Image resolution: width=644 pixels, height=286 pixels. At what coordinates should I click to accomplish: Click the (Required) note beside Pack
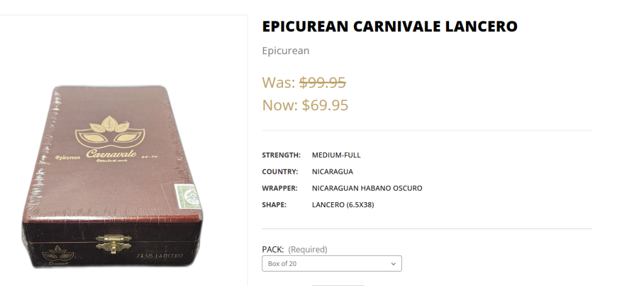[x=308, y=249]
